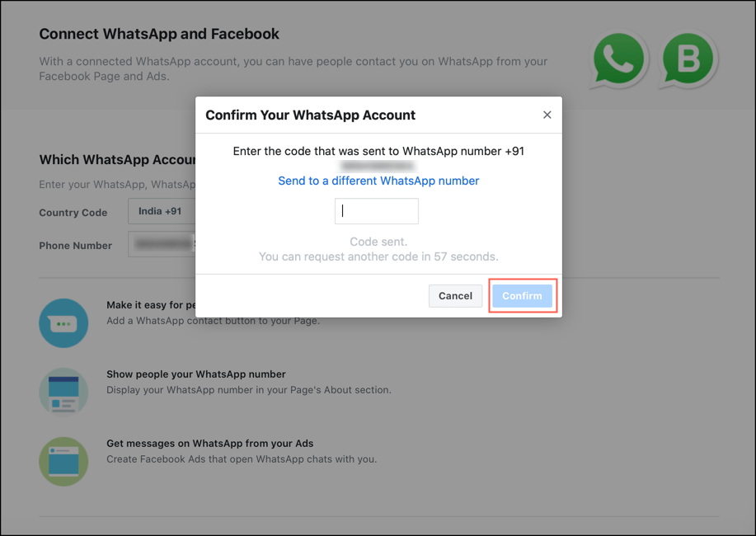Click the WhatsApp phone logo icon

coord(618,59)
